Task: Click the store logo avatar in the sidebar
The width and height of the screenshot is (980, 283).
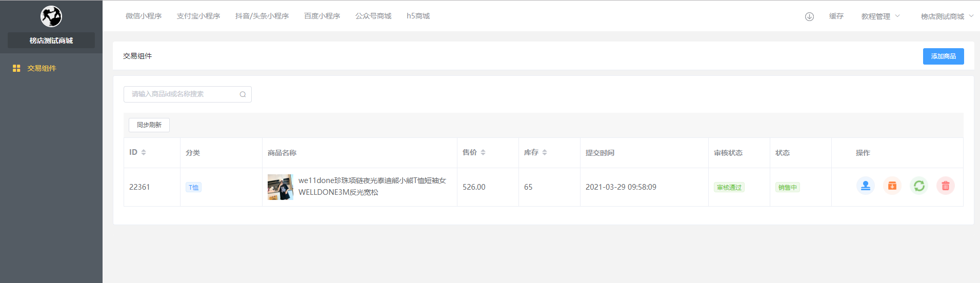Action: point(51,16)
